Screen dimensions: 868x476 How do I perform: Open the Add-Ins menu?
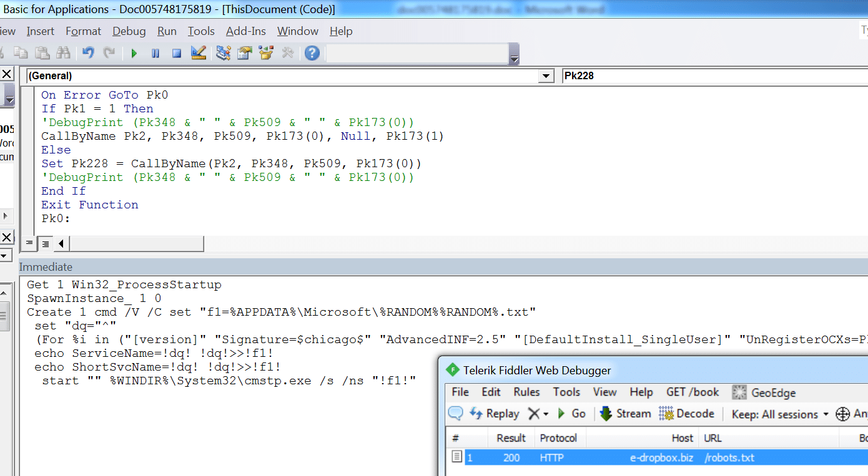(x=246, y=31)
